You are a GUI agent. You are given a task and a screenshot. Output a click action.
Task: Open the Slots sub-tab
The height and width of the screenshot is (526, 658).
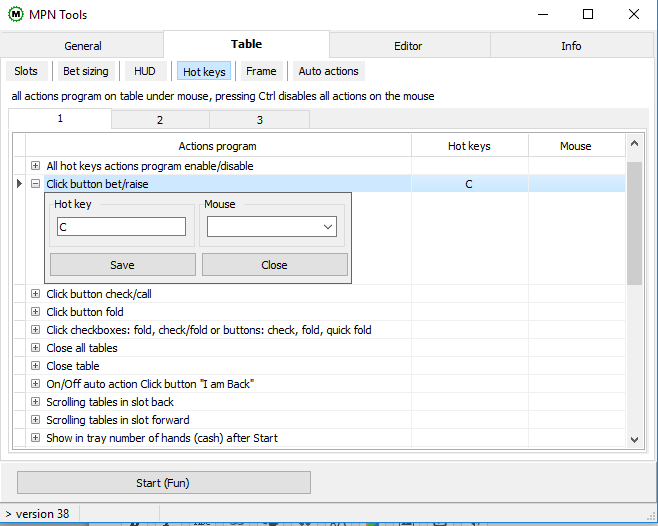tap(26, 71)
